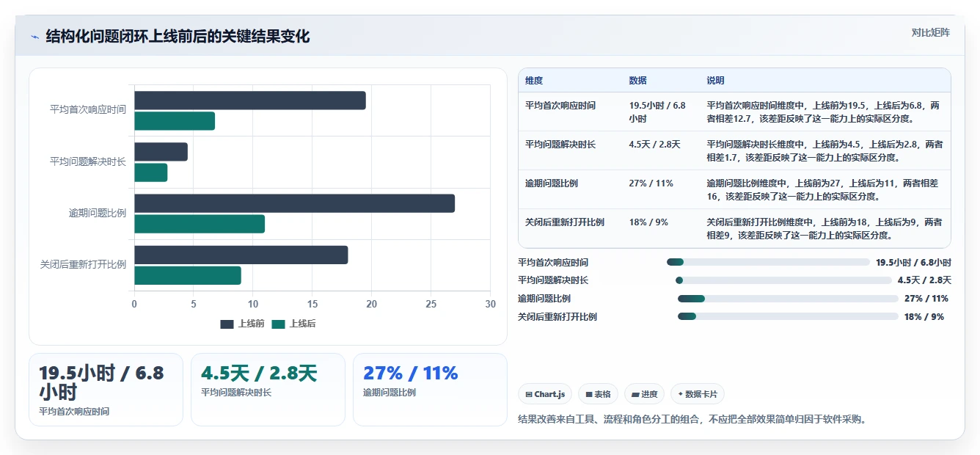
Task: Click progress list label 平均首次响应时间
Action: coord(553,262)
